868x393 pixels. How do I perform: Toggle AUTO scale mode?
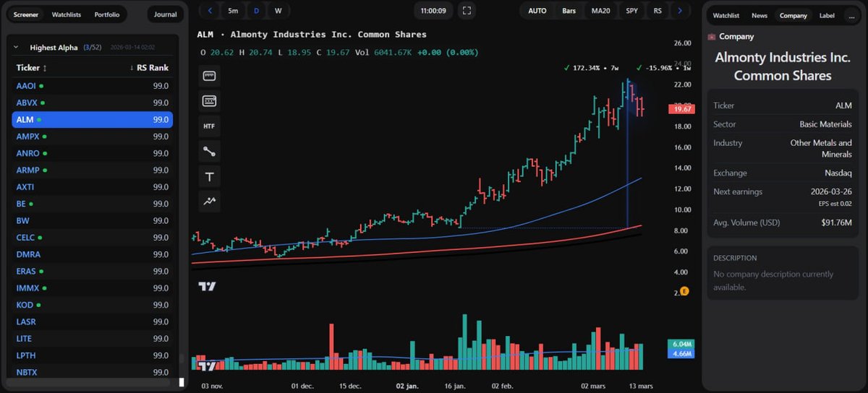click(x=537, y=11)
